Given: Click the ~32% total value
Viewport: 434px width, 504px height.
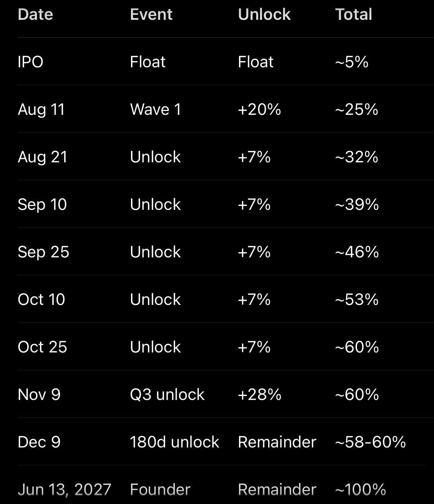Looking at the screenshot, I should click(356, 157).
